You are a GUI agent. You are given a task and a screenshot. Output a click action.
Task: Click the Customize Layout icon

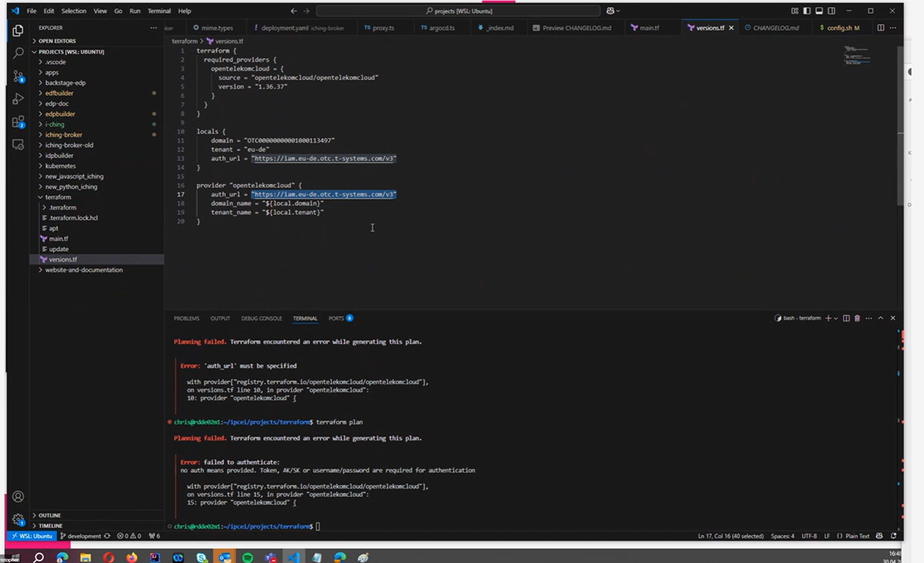tap(794, 11)
